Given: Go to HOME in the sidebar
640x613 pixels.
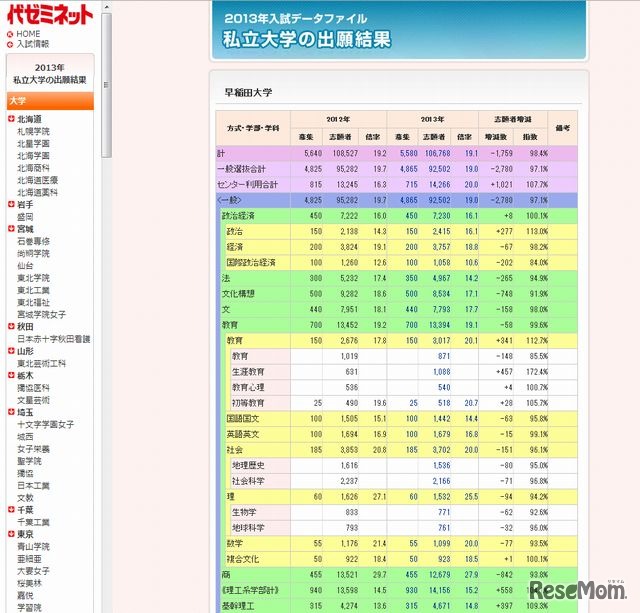Looking at the screenshot, I should 28,34.
